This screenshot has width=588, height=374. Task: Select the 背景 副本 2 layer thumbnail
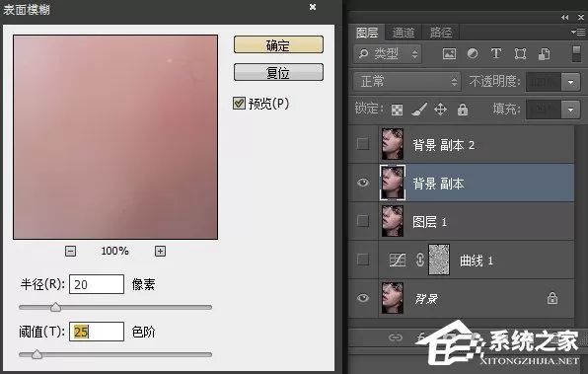[x=393, y=144]
